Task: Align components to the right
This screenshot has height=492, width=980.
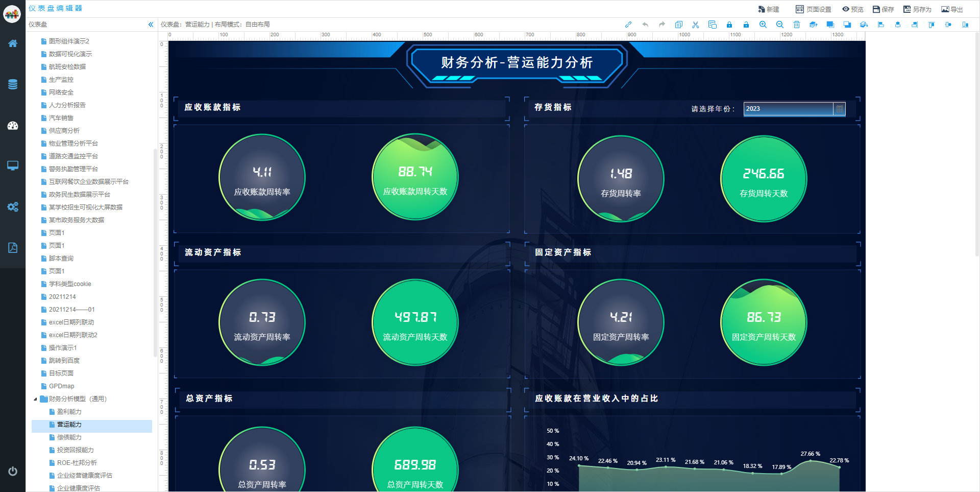Action: pyautogui.click(x=915, y=25)
